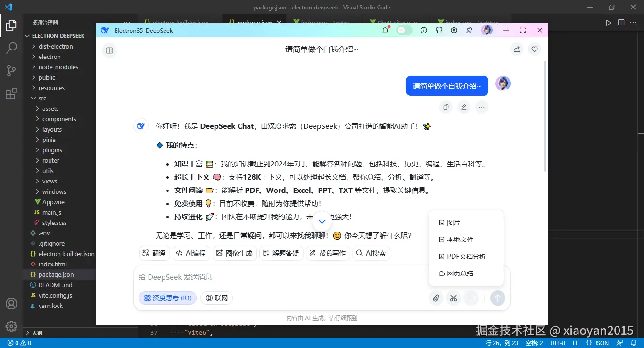Click the scroll-to-bottom chevron
644x348 pixels.
click(322, 221)
